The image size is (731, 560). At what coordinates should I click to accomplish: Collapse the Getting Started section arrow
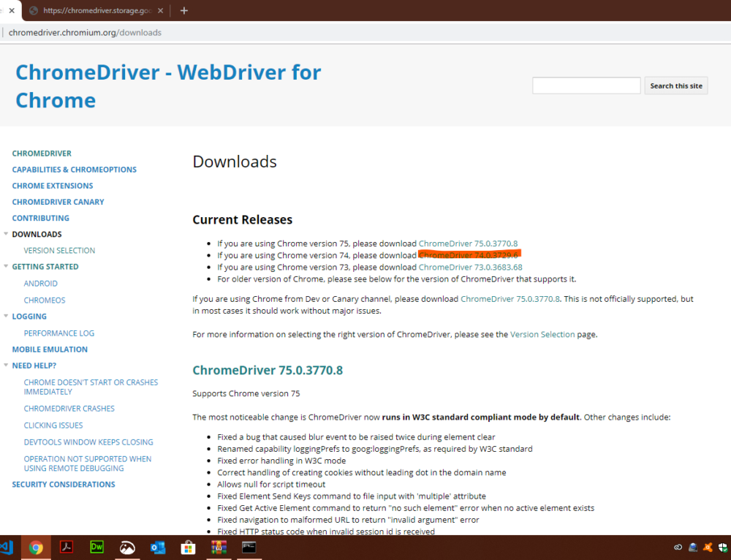pos(6,266)
